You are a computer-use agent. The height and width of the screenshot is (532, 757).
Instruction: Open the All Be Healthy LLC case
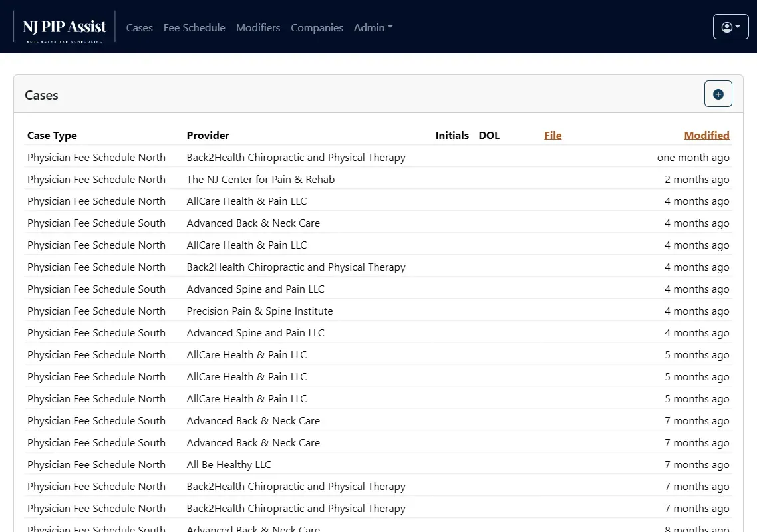(x=229, y=464)
